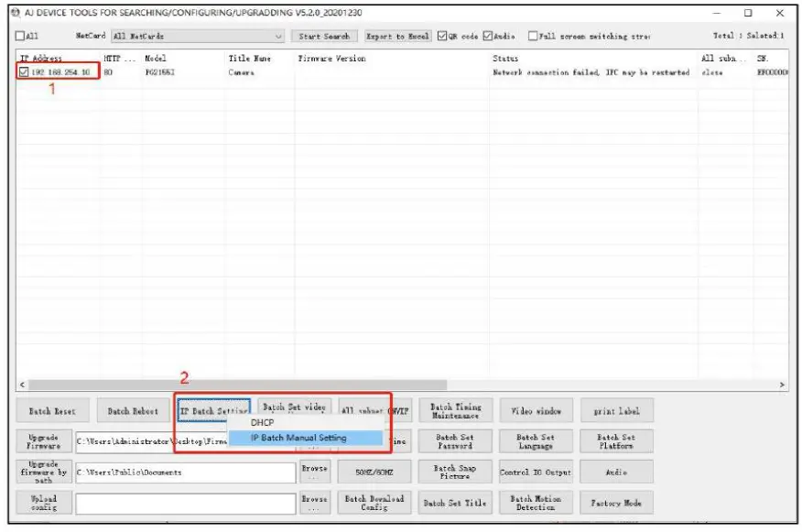Click Export to Excel button
The image size is (802, 532).
(x=397, y=37)
